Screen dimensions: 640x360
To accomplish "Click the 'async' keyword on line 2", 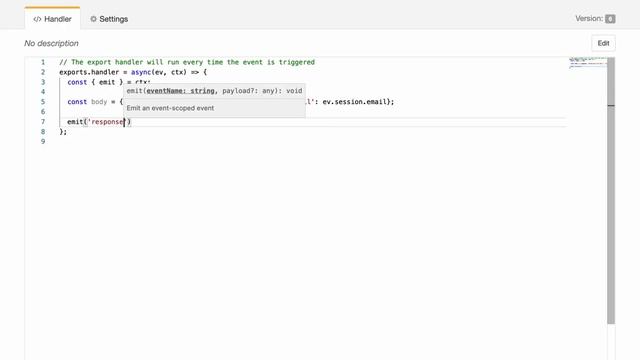I will coord(141,72).
